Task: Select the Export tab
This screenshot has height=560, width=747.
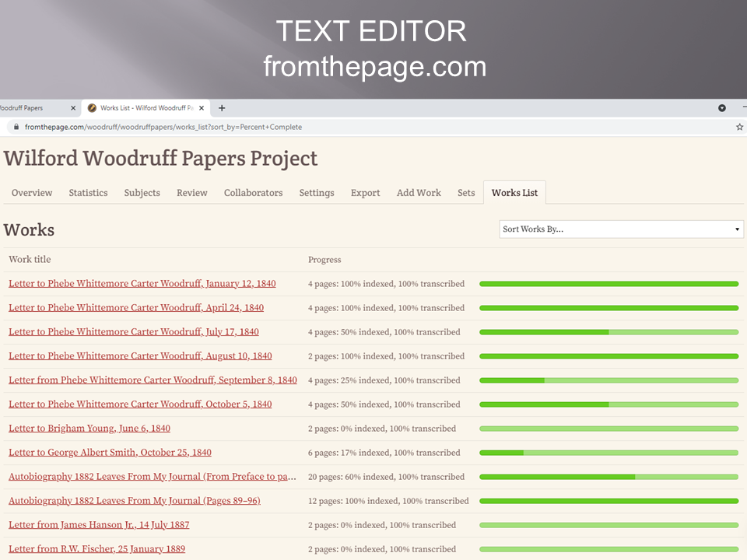Action: click(365, 193)
